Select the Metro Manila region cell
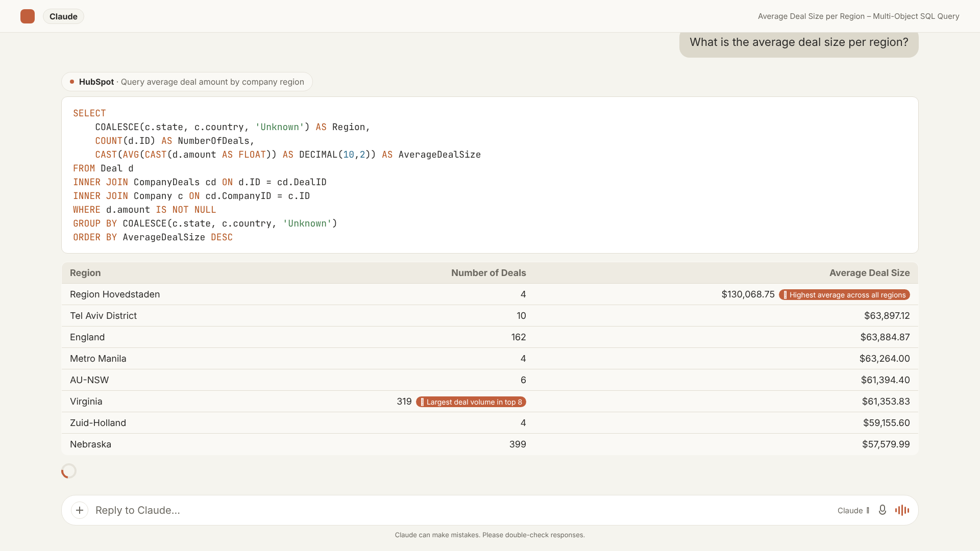Screen dimensions: 980x551 [x=98, y=359]
